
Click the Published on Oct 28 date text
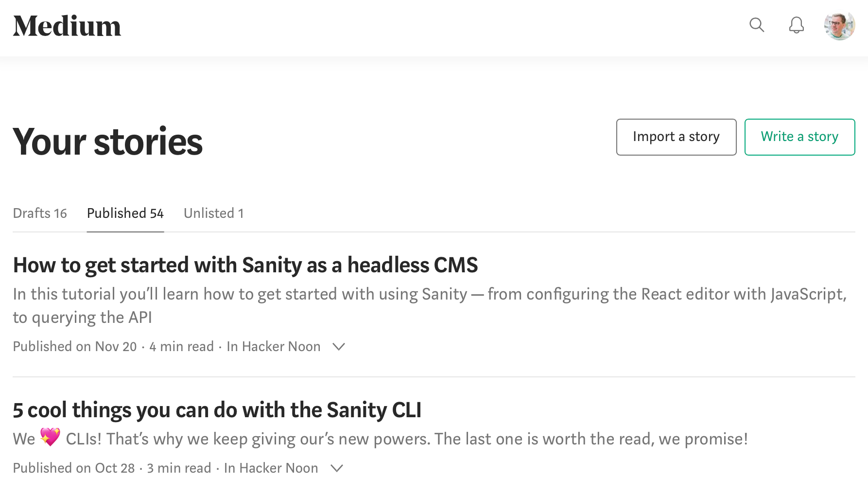point(73,468)
